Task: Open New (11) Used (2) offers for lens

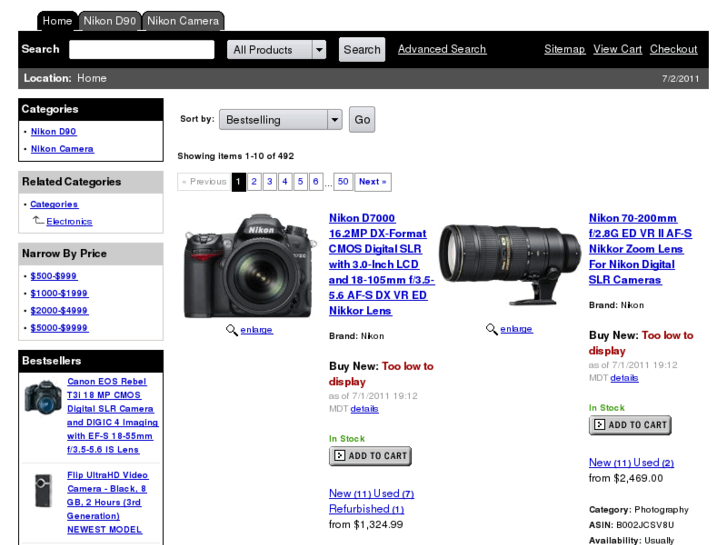Action: (631, 462)
